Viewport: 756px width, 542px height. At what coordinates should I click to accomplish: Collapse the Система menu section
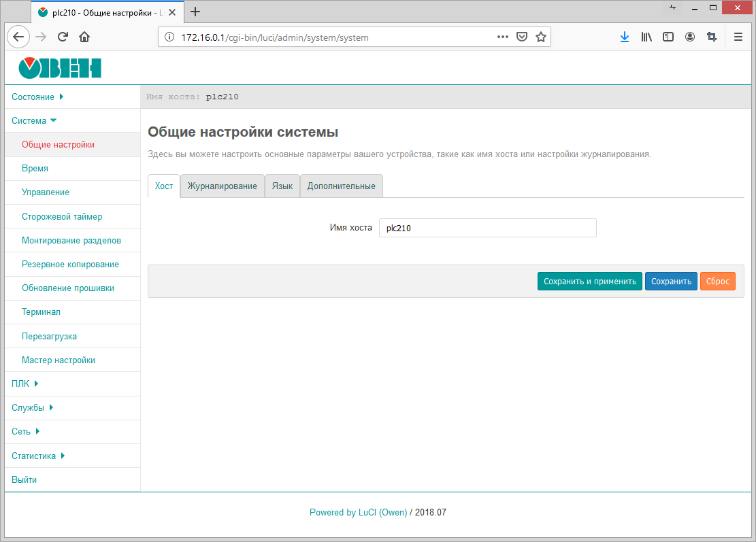[x=34, y=121]
